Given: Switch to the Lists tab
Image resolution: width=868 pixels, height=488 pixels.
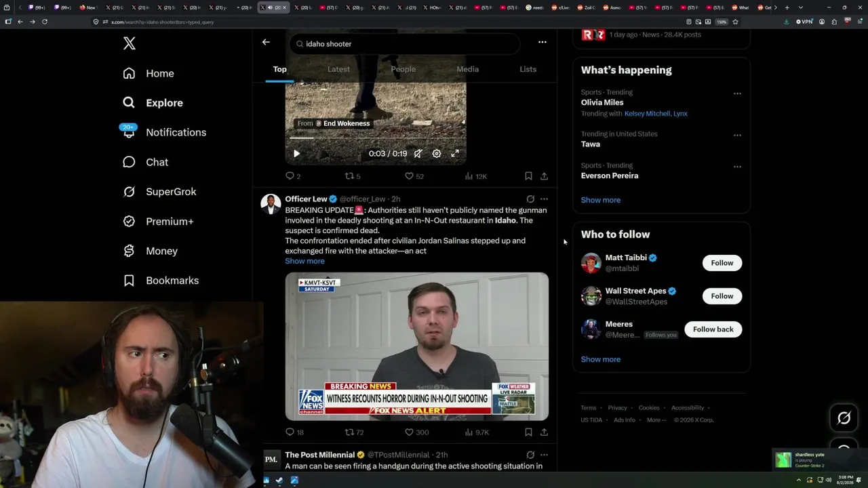Looking at the screenshot, I should [528, 69].
